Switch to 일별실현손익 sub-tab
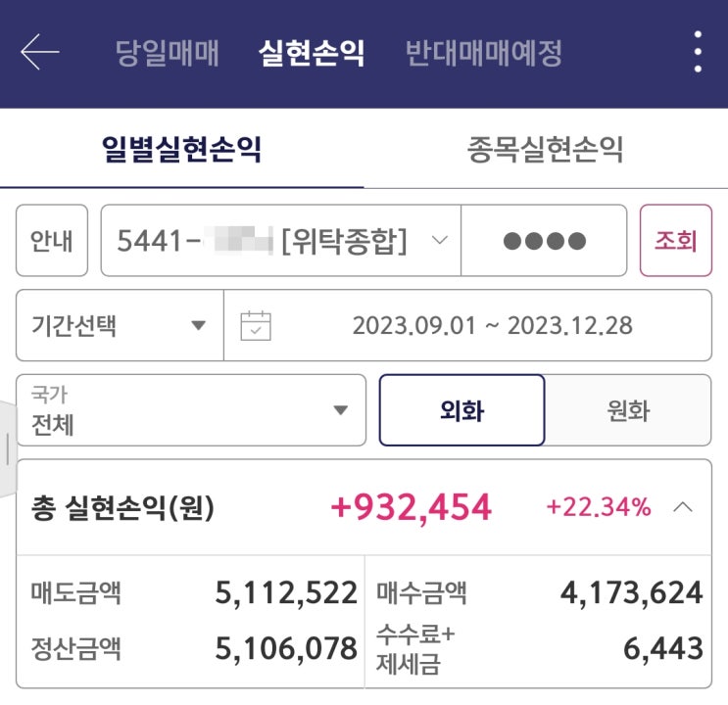 (181, 150)
